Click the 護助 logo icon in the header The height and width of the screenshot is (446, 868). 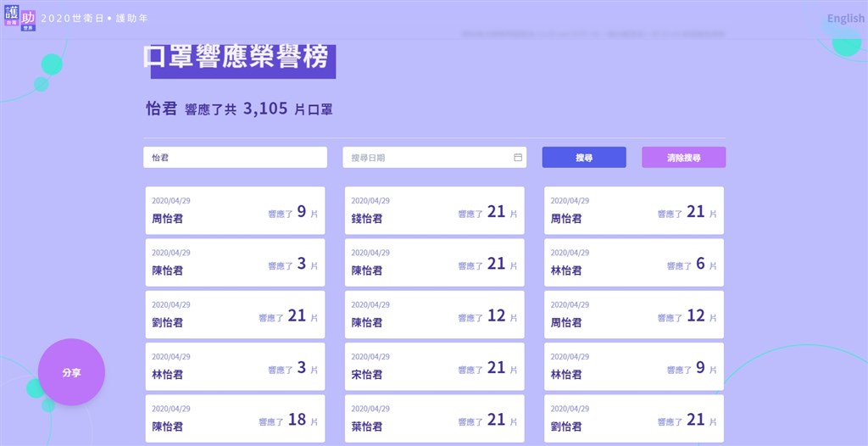click(20, 18)
